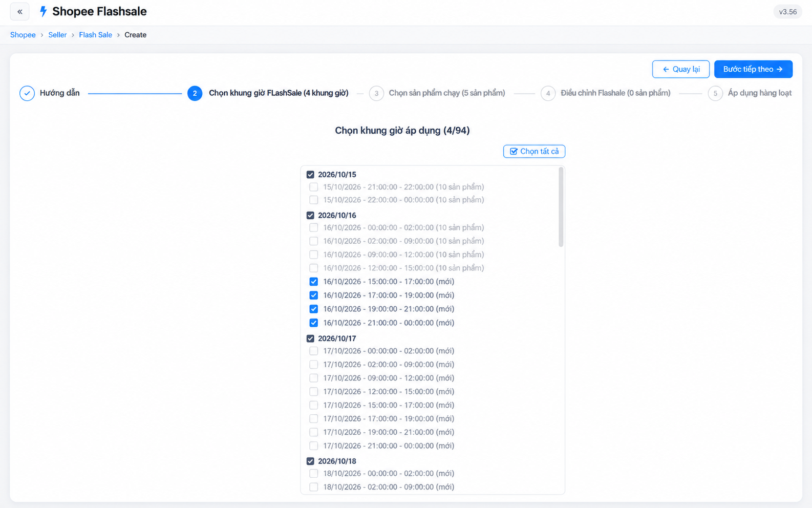
Task: Uncheck 16/10/2026 19:00:00 - 21:00:00 slot
Action: [314, 309]
